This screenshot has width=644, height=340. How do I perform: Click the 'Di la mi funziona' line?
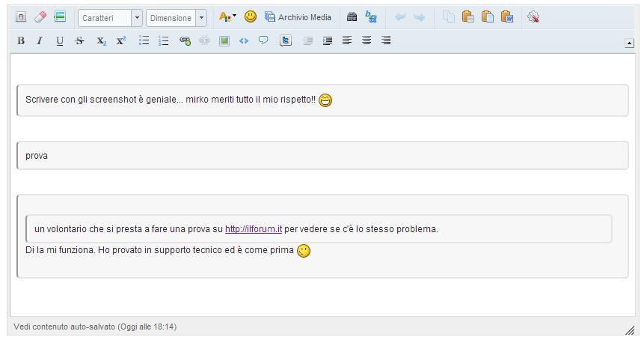(159, 250)
